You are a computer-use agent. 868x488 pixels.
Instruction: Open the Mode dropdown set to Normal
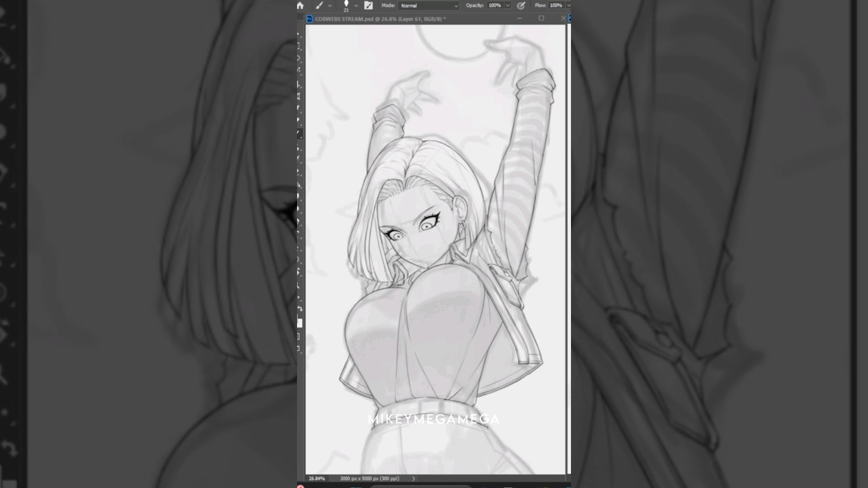point(429,5)
